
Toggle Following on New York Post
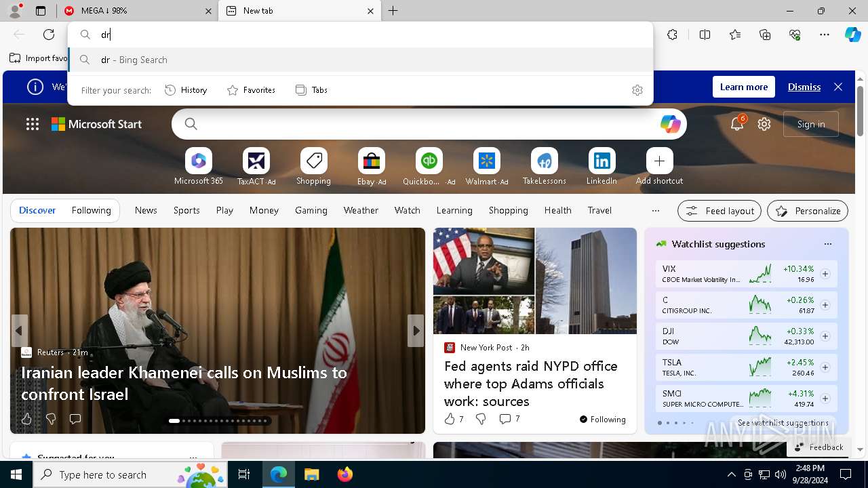coord(603,420)
